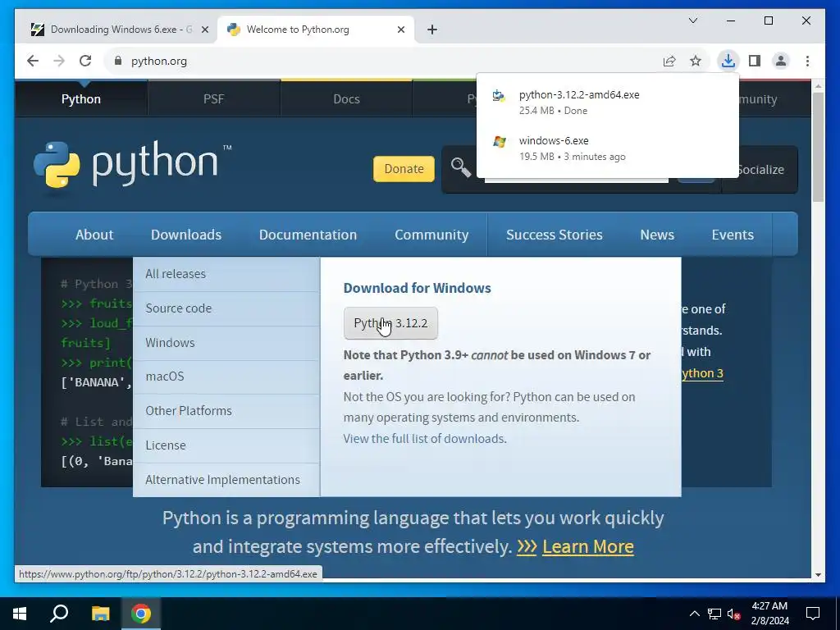
Task: Open the Downloads menu
Action: [186, 235]
